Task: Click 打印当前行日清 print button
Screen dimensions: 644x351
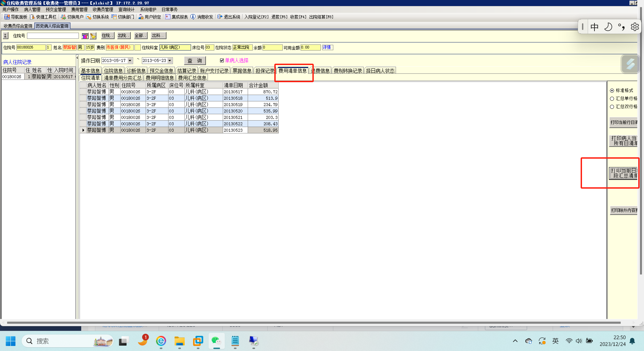Action: point(624,122)
